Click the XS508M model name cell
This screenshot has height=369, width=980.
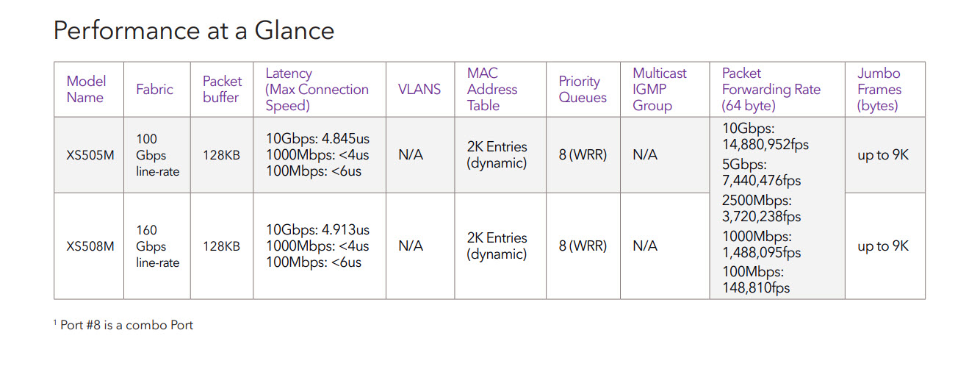coord(90,246)
